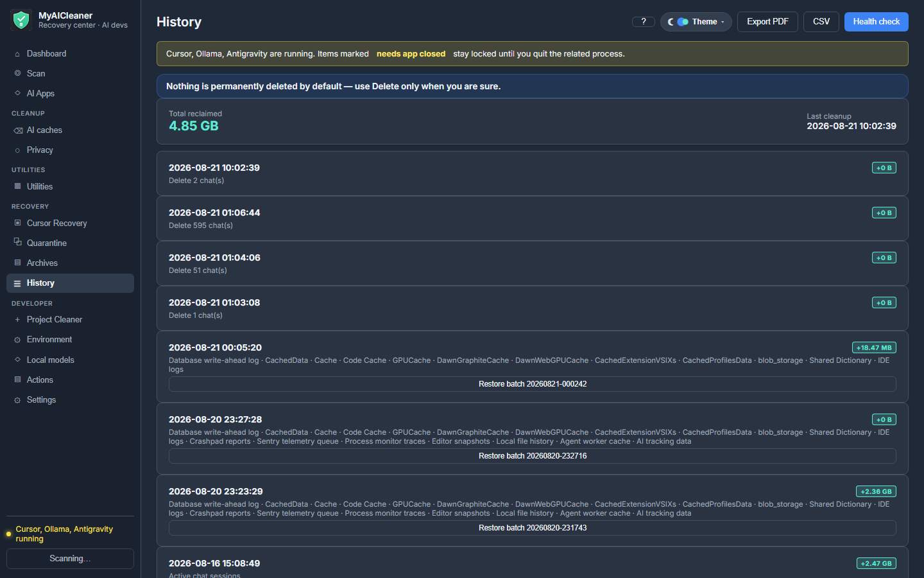
Task: Click the Local models diamond icon
Action: pyautogui.click(x=17, y=360)
